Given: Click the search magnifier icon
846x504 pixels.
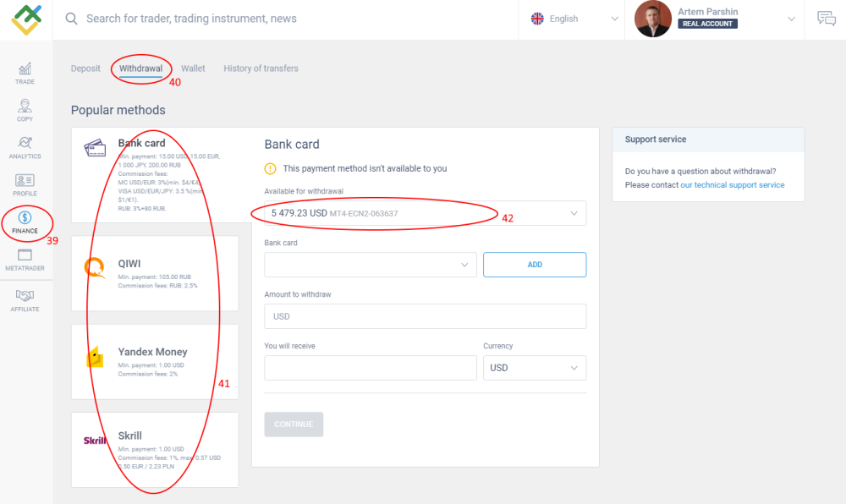Looking at the screenshot, I should (72, 19).
